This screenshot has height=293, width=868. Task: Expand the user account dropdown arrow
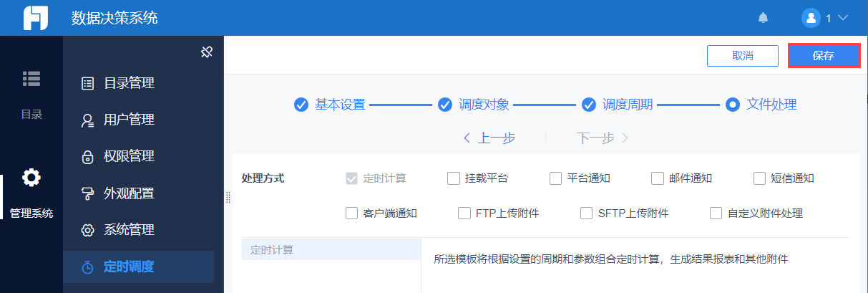click(x=842, y=18)
